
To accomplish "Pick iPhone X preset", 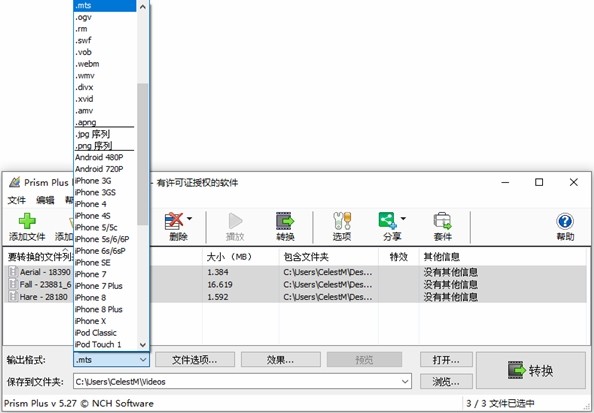I will [x=105, y=321].
